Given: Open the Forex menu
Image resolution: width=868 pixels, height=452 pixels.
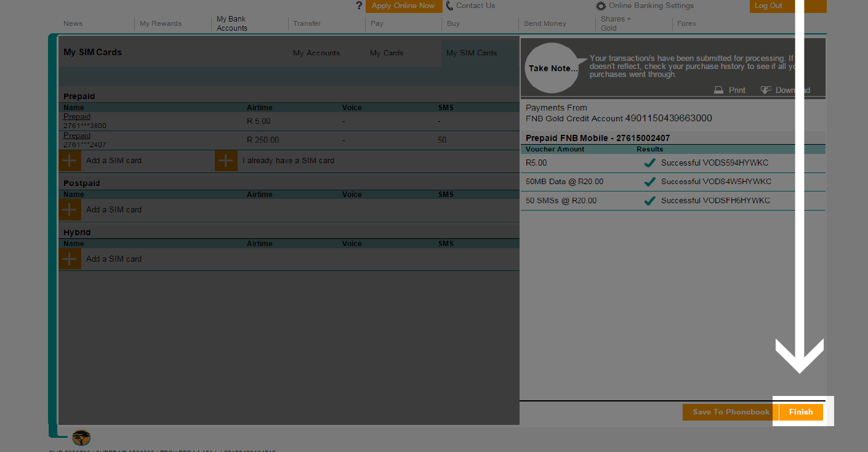Looking at the screenshot, I should pos(686,23).
